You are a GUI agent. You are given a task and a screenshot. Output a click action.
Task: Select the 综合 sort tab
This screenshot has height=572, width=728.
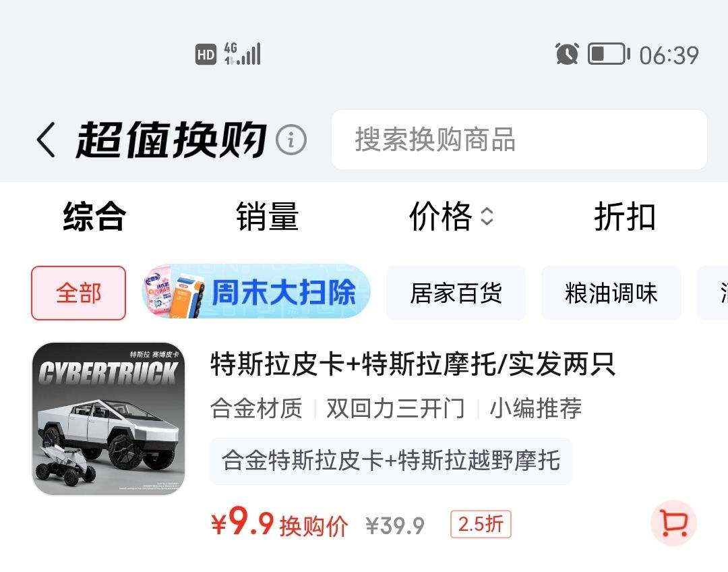[95, 217]
